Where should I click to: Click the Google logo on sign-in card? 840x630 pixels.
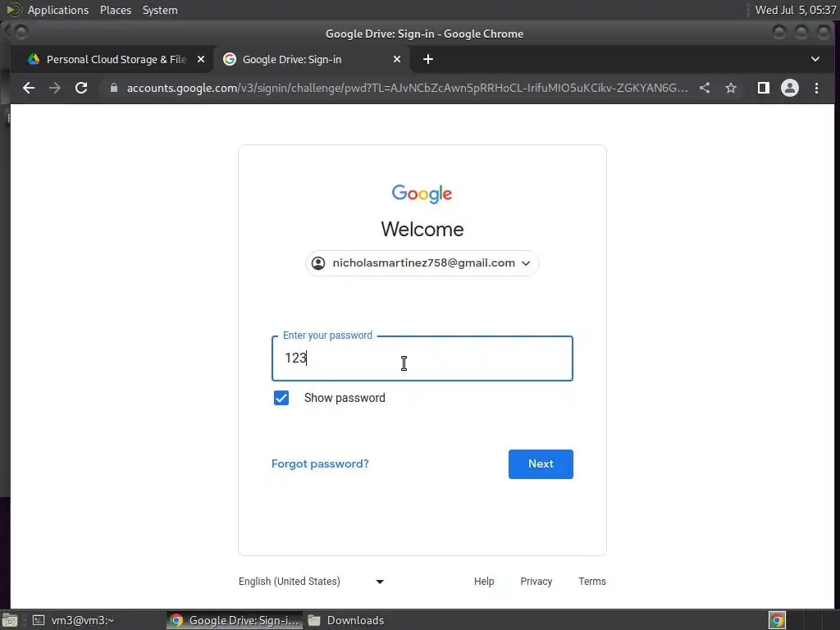[x=422, y=194]
